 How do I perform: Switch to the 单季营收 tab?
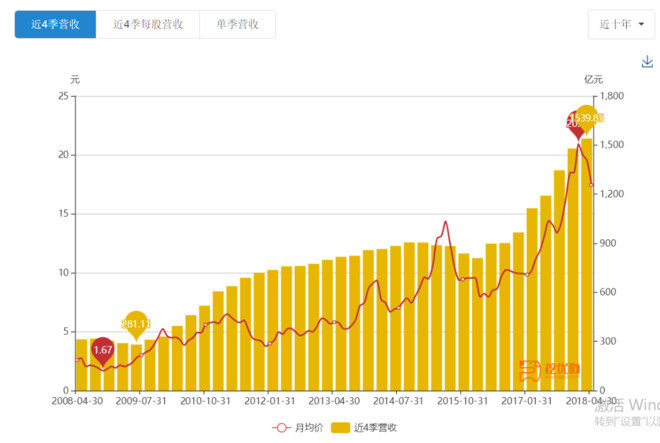pos(237,24)
